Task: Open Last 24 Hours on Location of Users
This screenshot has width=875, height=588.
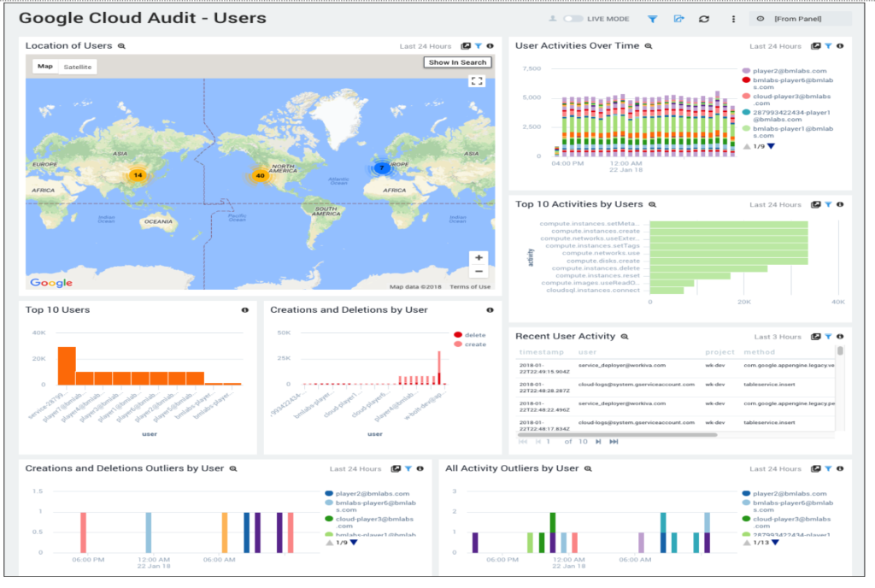Action: pos(426,46)
